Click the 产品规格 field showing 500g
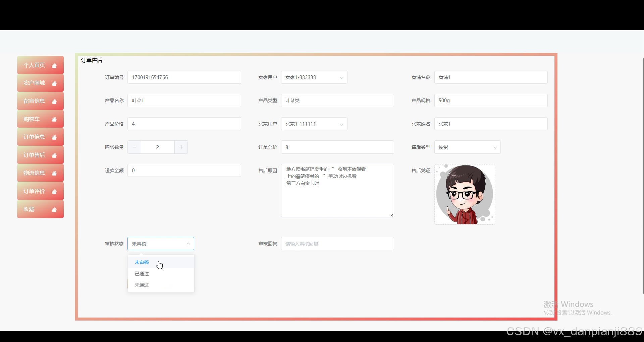 point(491,100)
